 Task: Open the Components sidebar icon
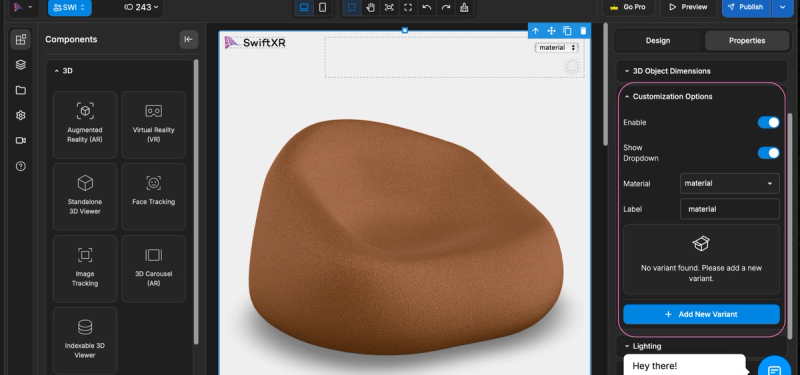click(x=20, y=40)
